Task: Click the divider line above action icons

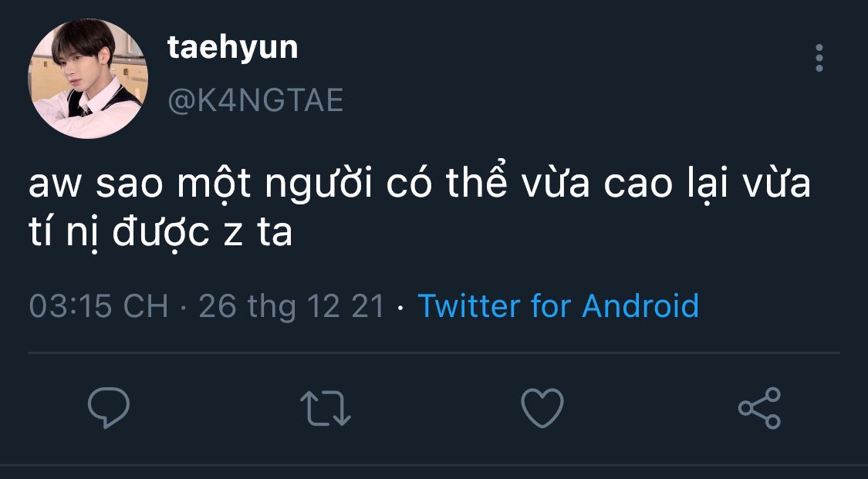Action: tap(434, 353)
